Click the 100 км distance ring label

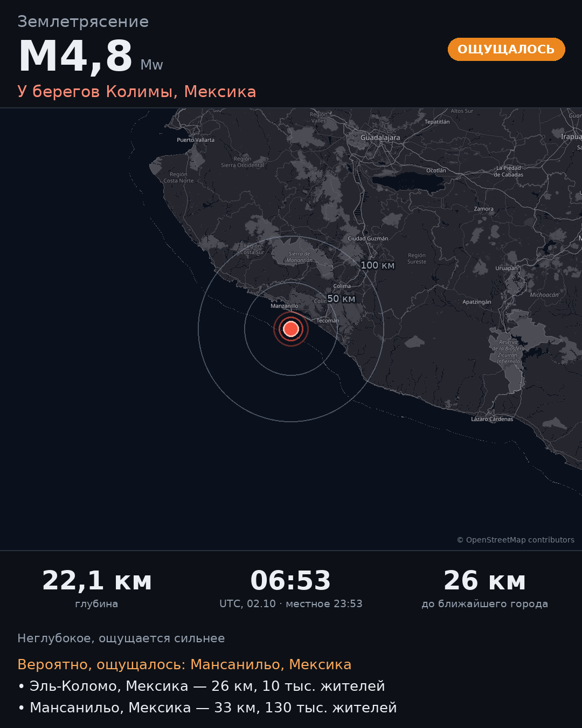click(x=378, y=265)
